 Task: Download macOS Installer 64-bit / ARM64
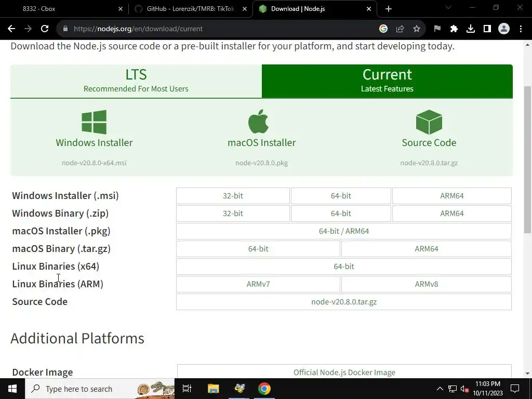344,231
